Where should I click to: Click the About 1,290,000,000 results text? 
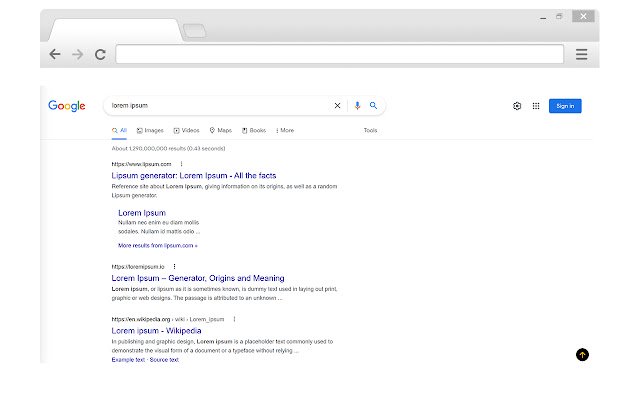click(168, 149)
